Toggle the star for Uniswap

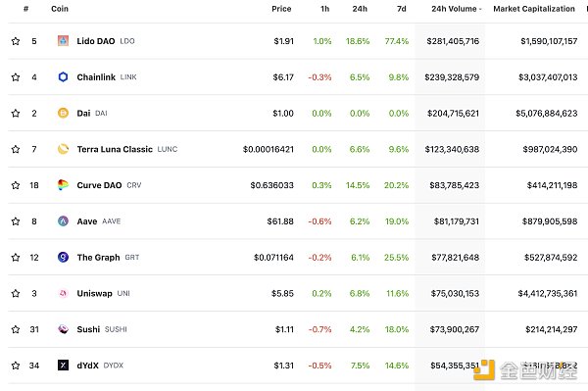coord(16,293)
